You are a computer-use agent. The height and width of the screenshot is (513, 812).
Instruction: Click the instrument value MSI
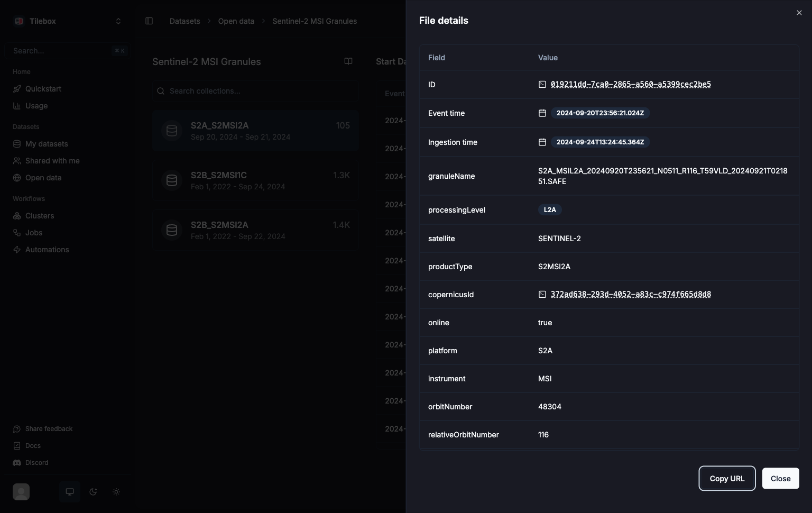click(545, 379)
